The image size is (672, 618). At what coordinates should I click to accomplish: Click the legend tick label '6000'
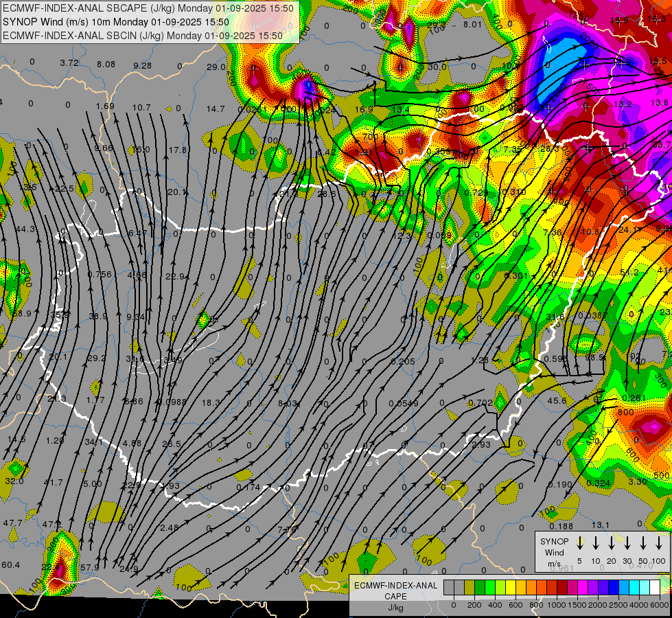[x=660, y=605]
